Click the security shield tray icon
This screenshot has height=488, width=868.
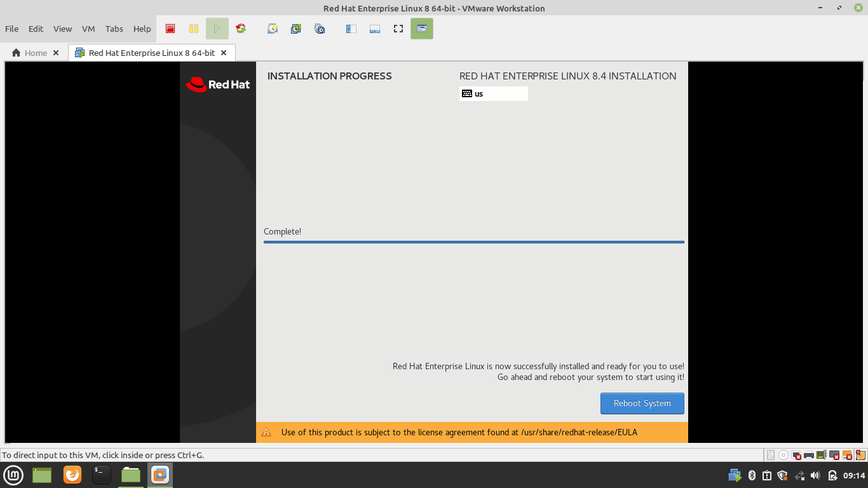[x=783, y=475]
